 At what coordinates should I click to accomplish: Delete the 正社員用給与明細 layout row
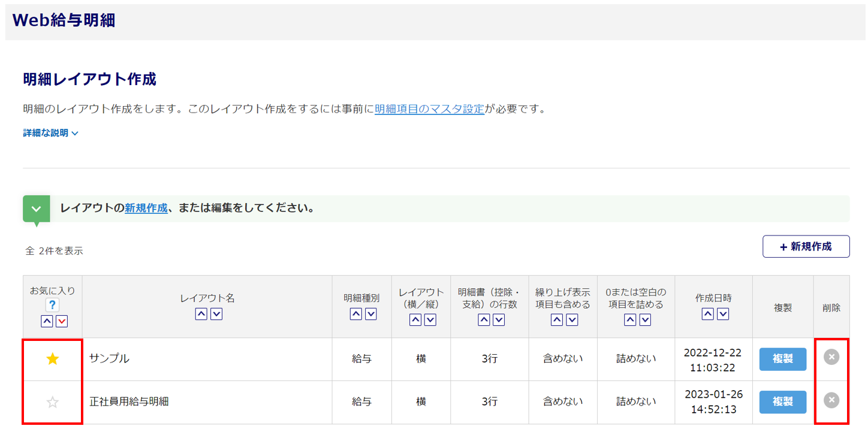coord(831,400)
